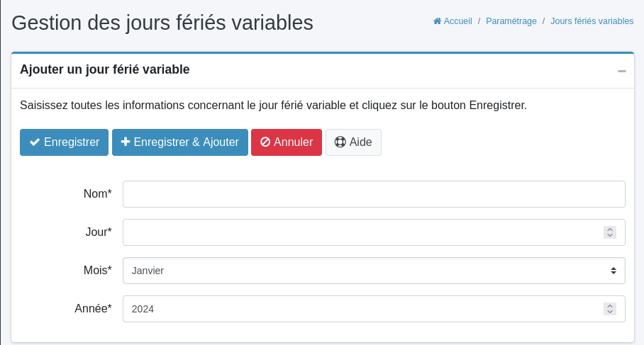Navigate to Accueil breadcrumb link
This screenshot has height=345, width=644.
(x=457, y=21)
